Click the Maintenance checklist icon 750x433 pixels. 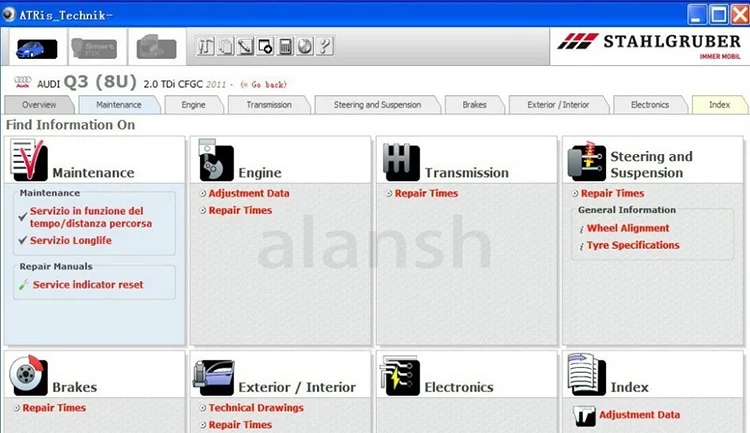point(29,160)
